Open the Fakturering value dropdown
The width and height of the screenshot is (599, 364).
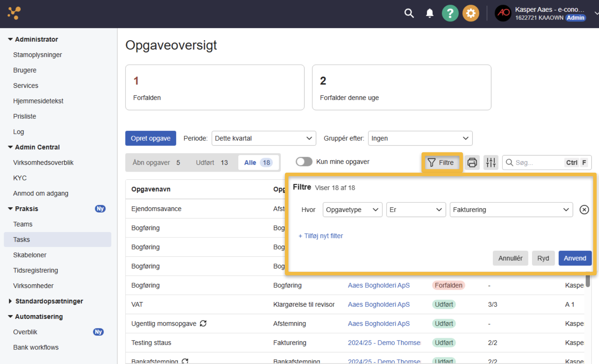click(511, 210)
